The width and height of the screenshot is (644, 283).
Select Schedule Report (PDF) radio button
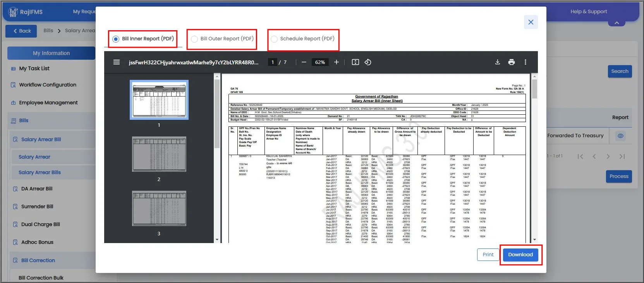click(274, 39)
